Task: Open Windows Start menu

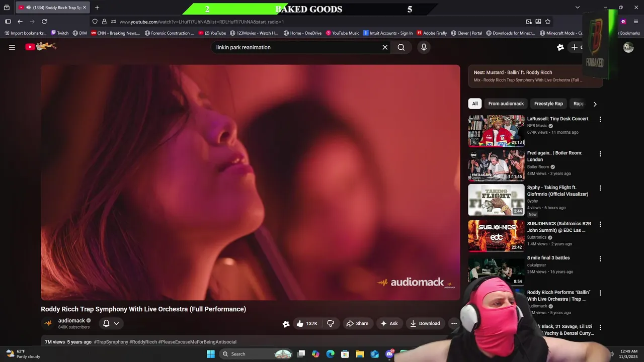Action: 210,354
